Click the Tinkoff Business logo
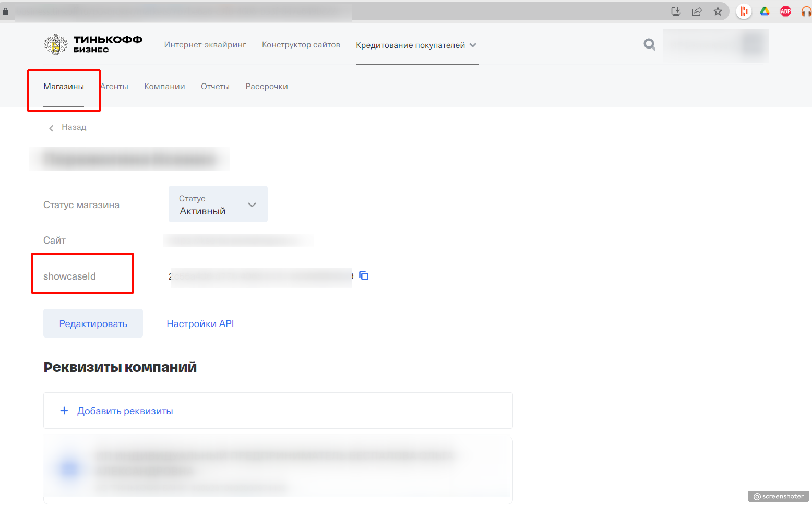812x505 pixels. point(93,45)
